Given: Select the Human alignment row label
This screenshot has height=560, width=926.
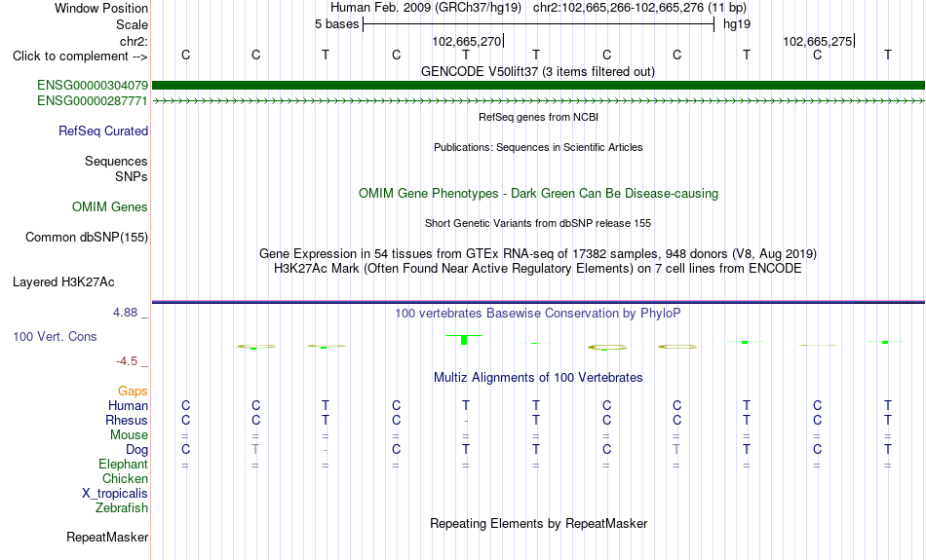Looking at the screenshot, I should pyautogui.click(x=128, y=405).
